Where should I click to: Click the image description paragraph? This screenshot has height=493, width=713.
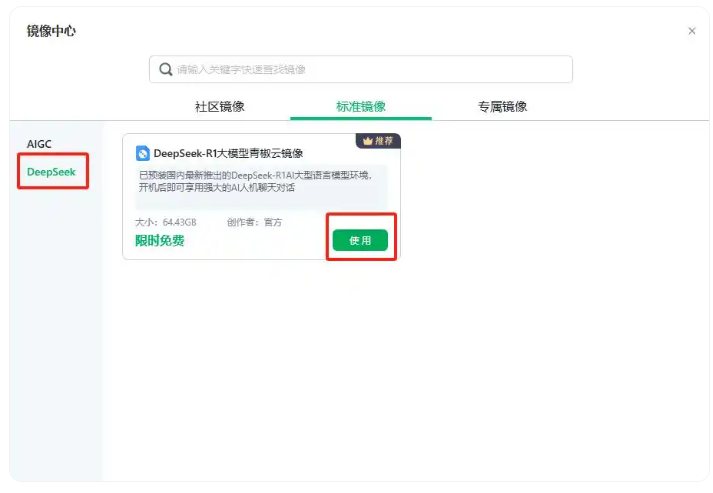(x=256, y=181)
